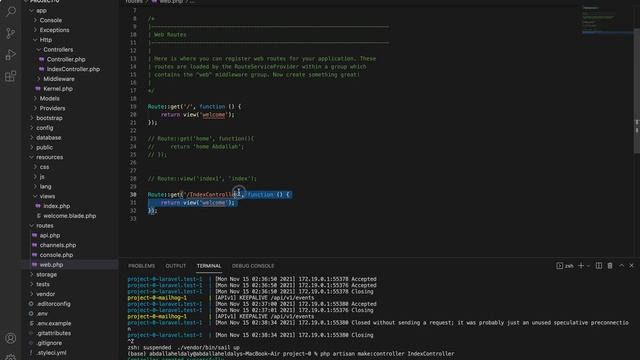Image resolution: width=640 pixels, height=360 pixels.
Task: Expand the config folder
Action: (31, 128)
